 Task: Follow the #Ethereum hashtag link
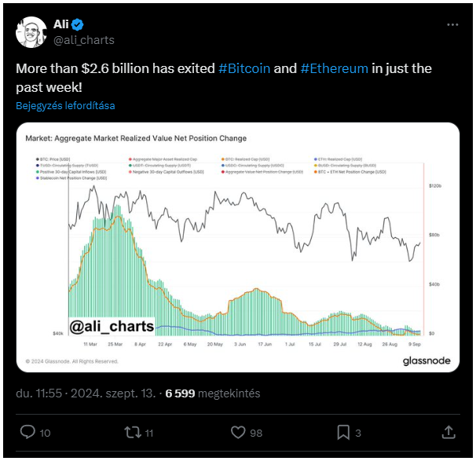click(x=335, y=68)
